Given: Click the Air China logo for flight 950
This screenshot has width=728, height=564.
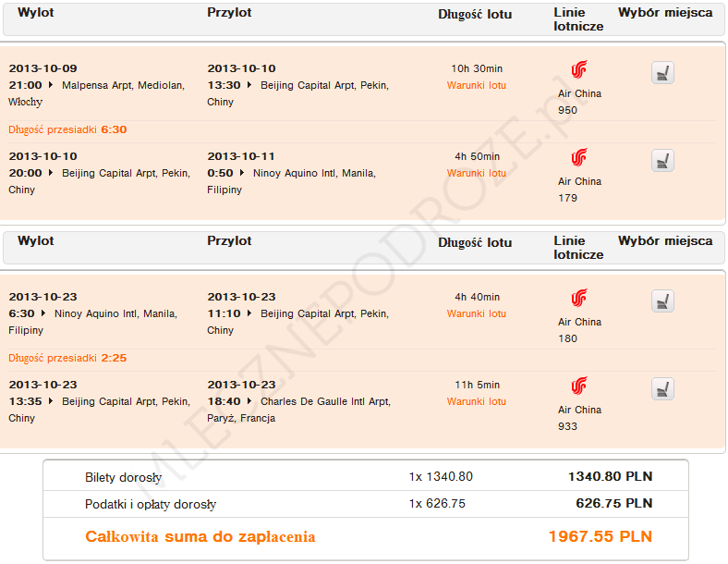Looking at the screenshot, I should [x=579, y=70].
